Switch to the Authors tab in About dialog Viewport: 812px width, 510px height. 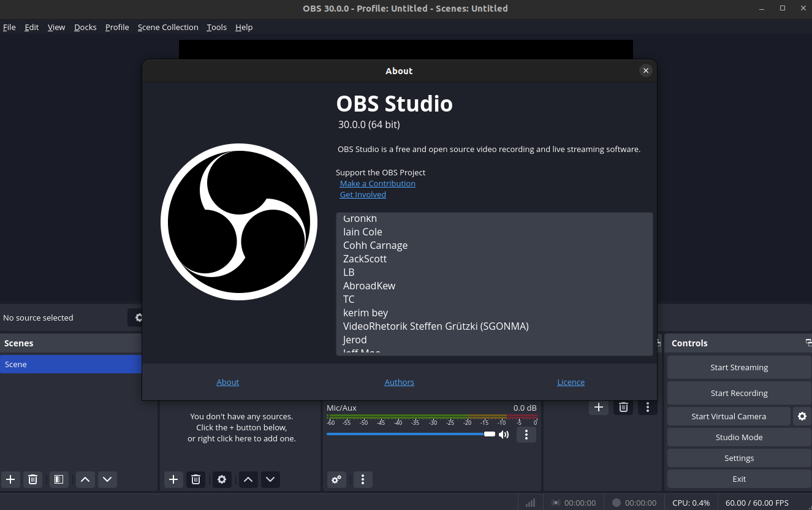click(399, 382)
